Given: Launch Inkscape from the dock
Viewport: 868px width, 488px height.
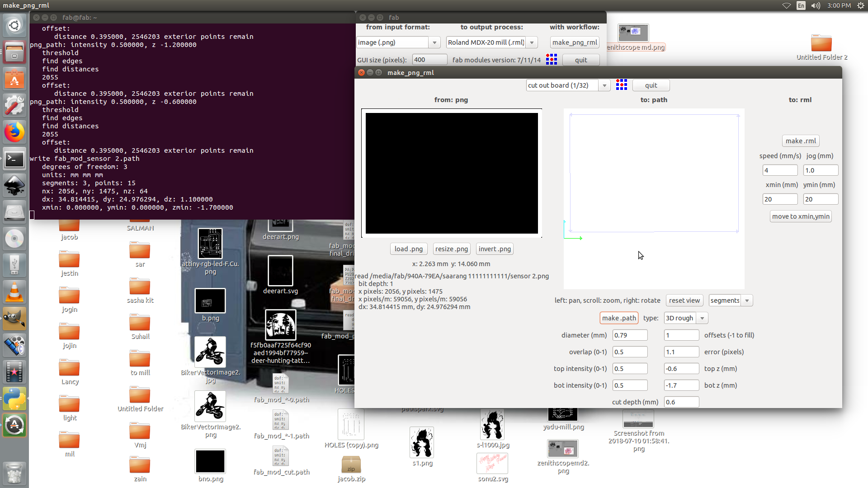Looking at the screenshot, I should [x=14, y=185].
